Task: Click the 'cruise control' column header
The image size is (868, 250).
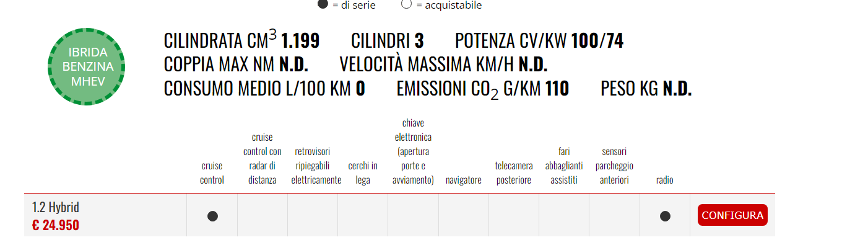Action: [x=212, y=173]
